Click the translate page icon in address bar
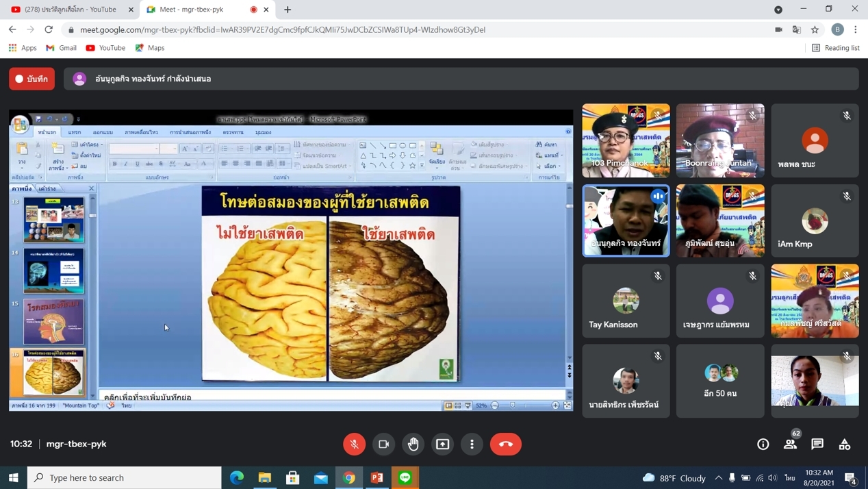The image size is (868, 489). point(796,29)
